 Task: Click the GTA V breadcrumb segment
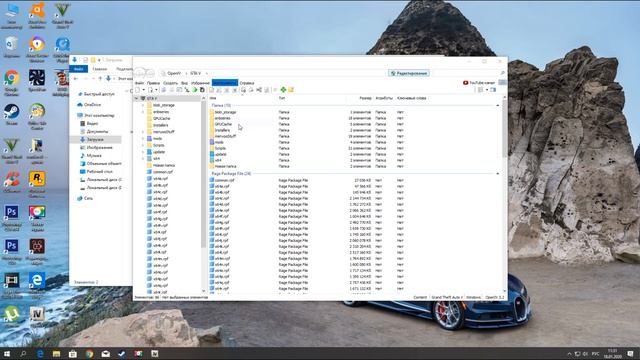point(196,73)
